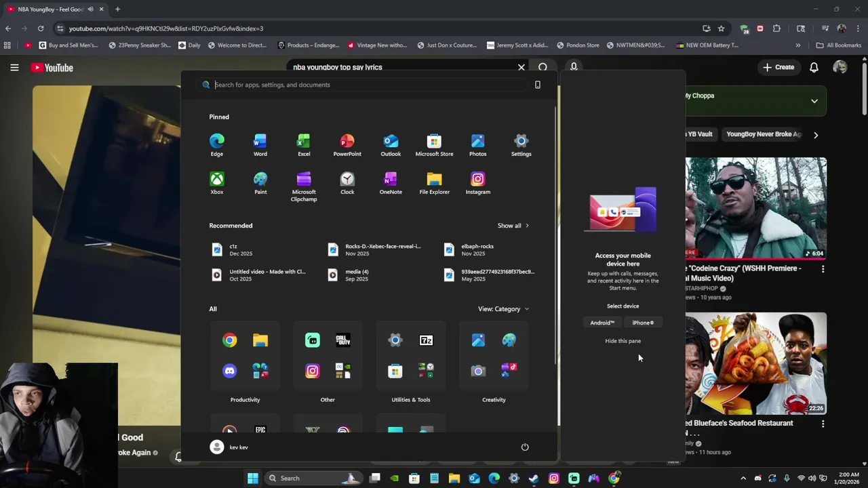Viewport: 868px width, 488px height.
Task: Click the Codeine Crazy video thumbnail
Action: coord(755,208)
